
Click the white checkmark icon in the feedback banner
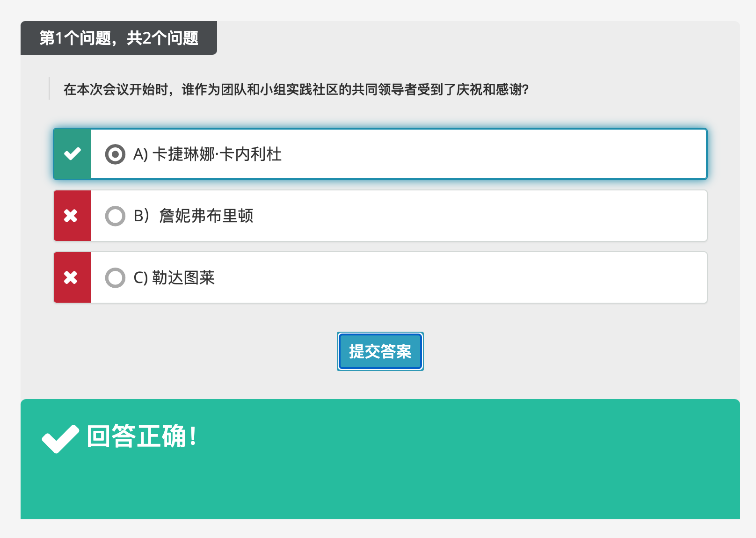pyautogui.click(x=60, y=439)
